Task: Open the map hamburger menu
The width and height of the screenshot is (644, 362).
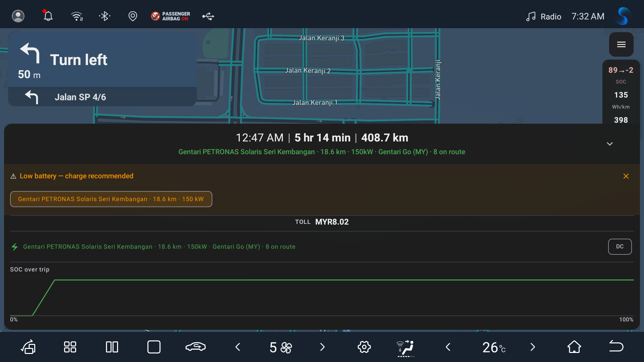Action: pos(621,44)
